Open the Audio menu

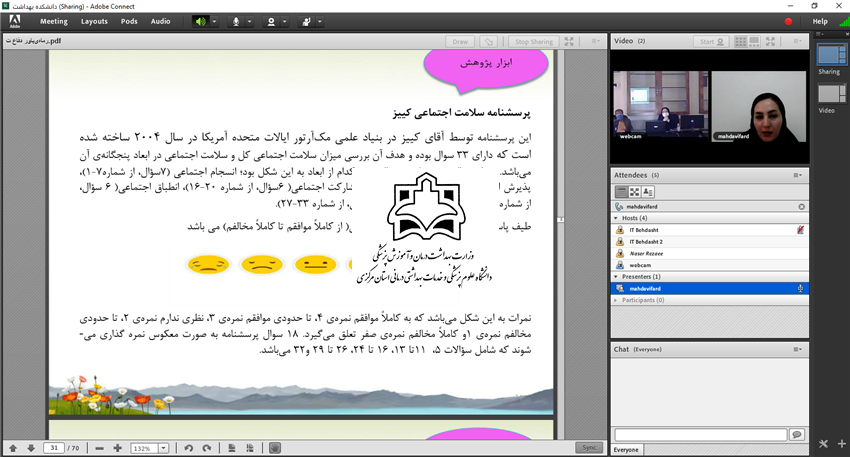point(160,21)
